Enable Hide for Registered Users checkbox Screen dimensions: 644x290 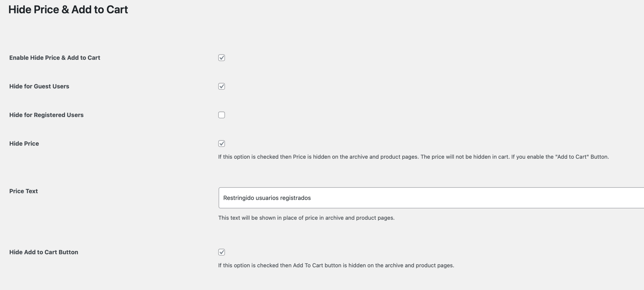(221, 115)
